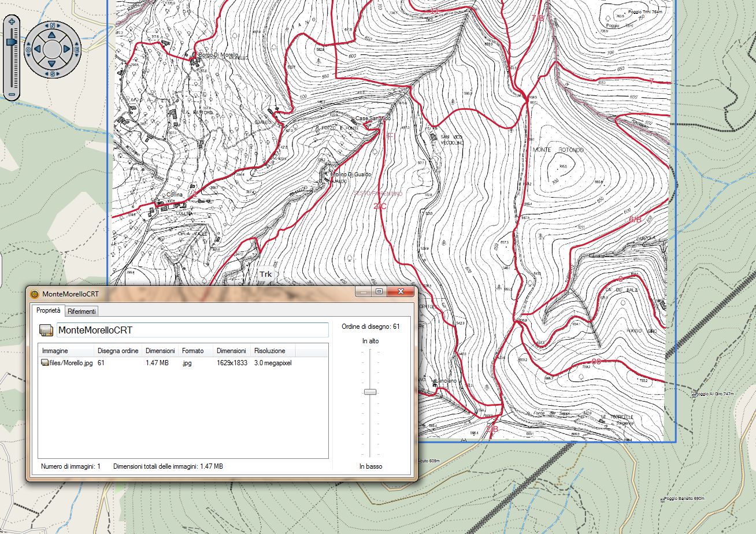Click the 3.0 megapixel cell
Screen dimensions: 756x534
[x=273, y=363]
